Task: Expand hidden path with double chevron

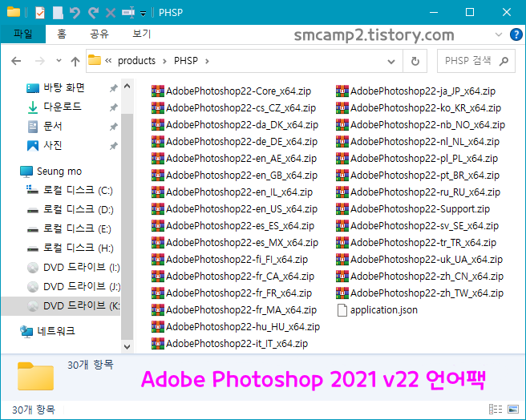Action: 108,61
